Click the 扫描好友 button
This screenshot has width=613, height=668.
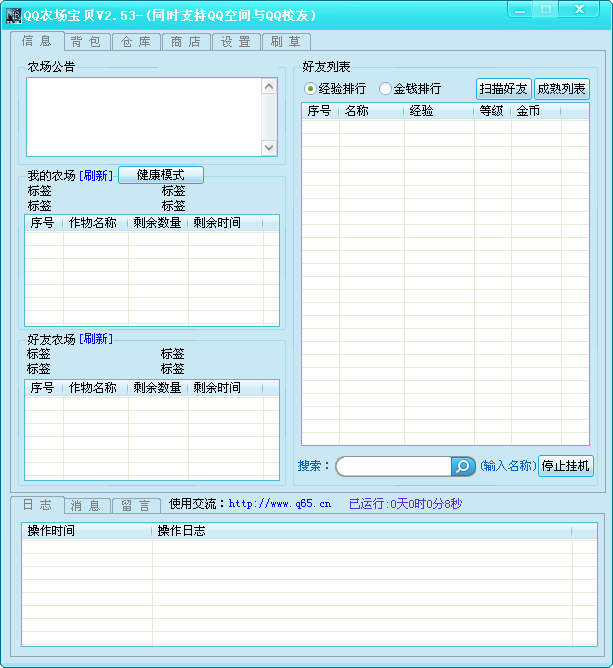coord(504,89)
